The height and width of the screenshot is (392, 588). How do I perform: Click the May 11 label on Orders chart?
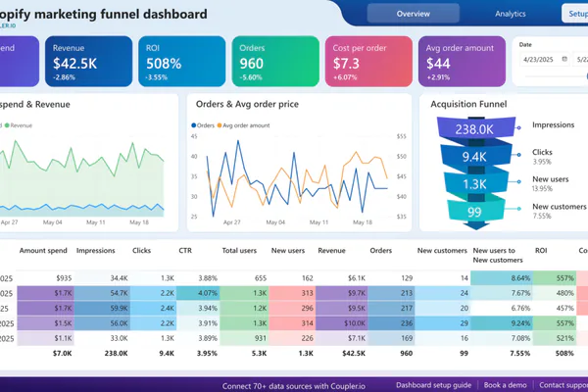[x=318, y=222]
